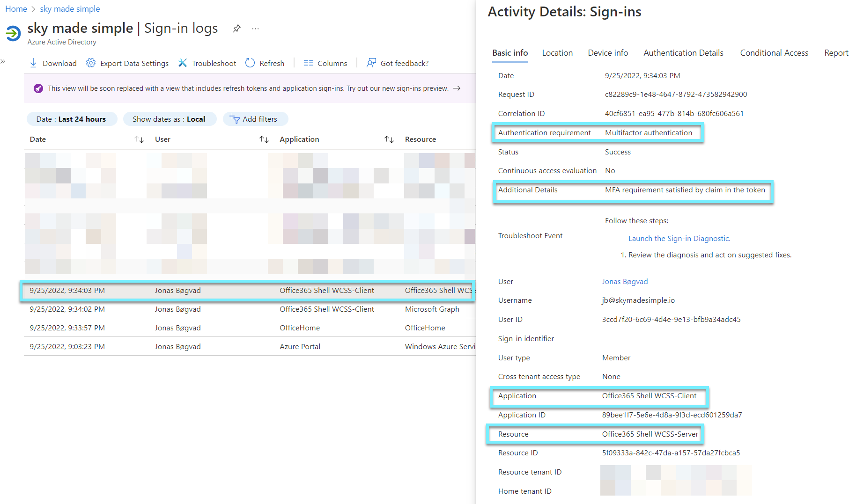The image size is (849, 504).
Task: Open the Date: Last 24 hours filter
Action: (72, 119)
